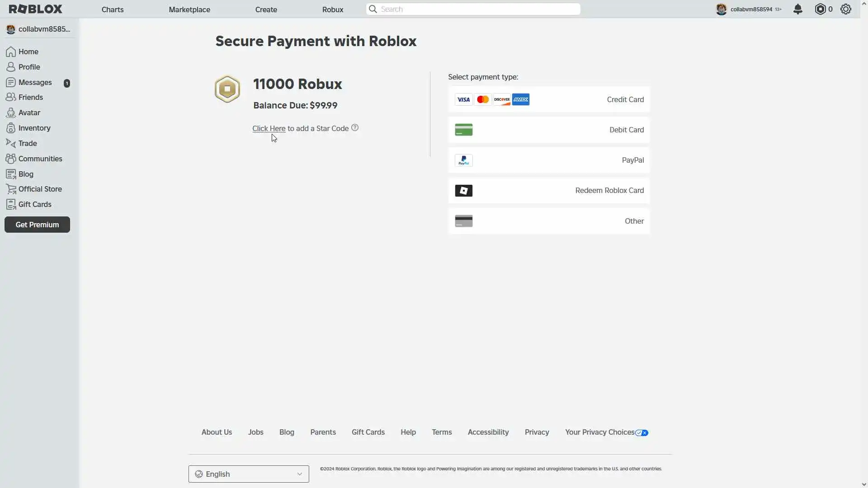This screenshot has height=488, width=868.
Task: Open the Marketplace menu item
Action: [189, 9]
